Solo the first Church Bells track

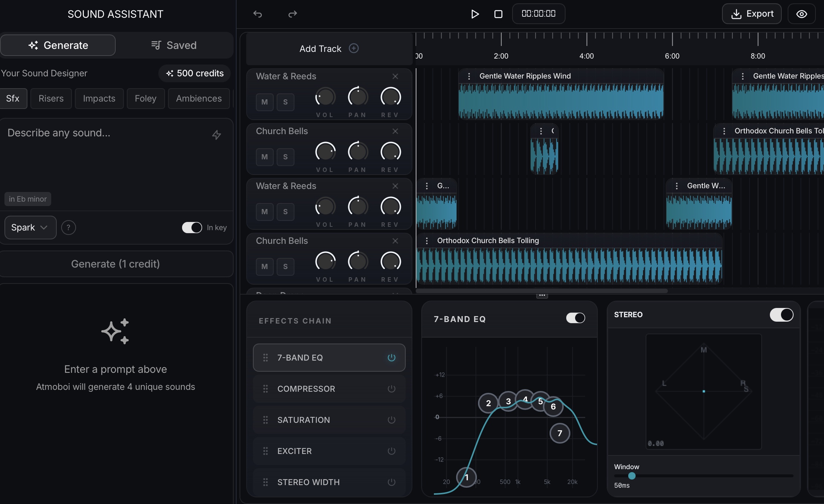(x=285, y=157)
